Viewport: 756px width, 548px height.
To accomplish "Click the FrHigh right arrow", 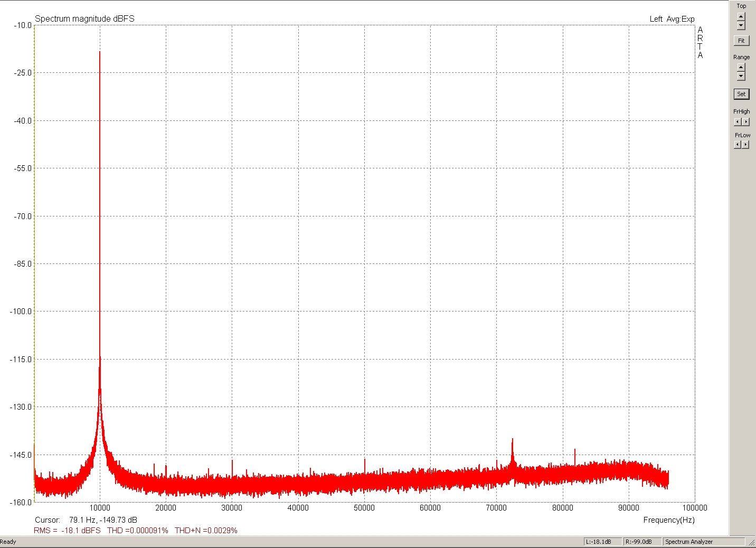I will [745, 122].
